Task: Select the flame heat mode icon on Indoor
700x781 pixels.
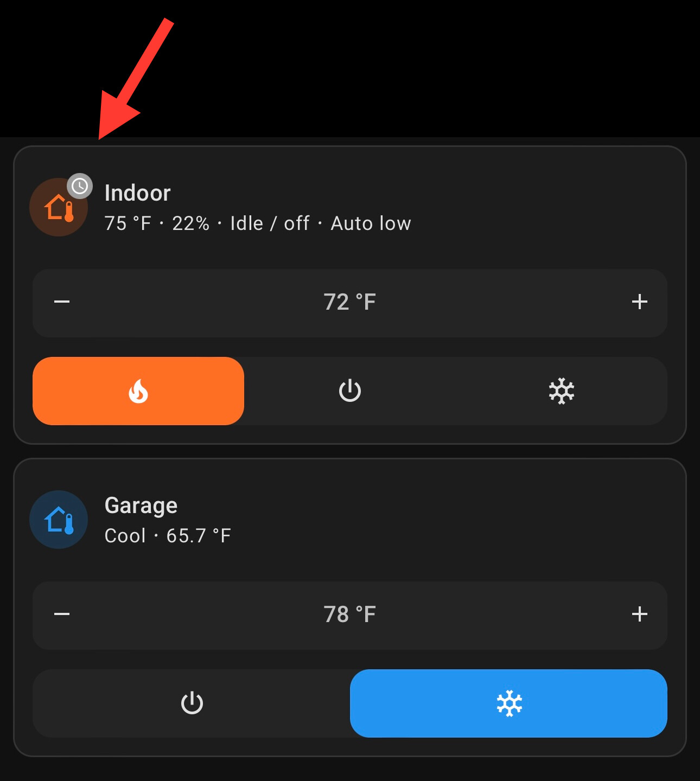Action: pos(138,390)
